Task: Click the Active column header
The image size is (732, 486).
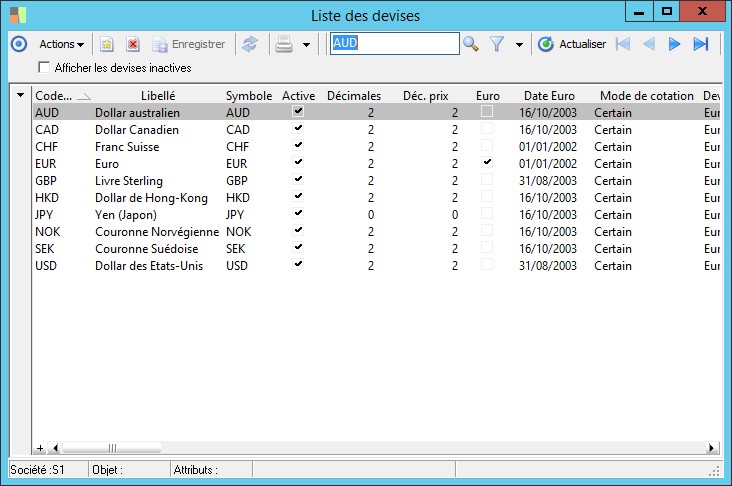Action: [x=298, y=96]
